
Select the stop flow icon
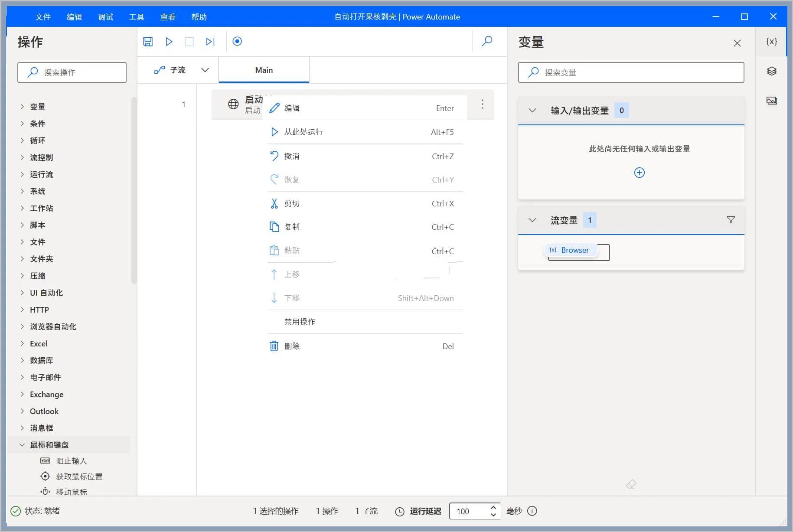[189, 41]
